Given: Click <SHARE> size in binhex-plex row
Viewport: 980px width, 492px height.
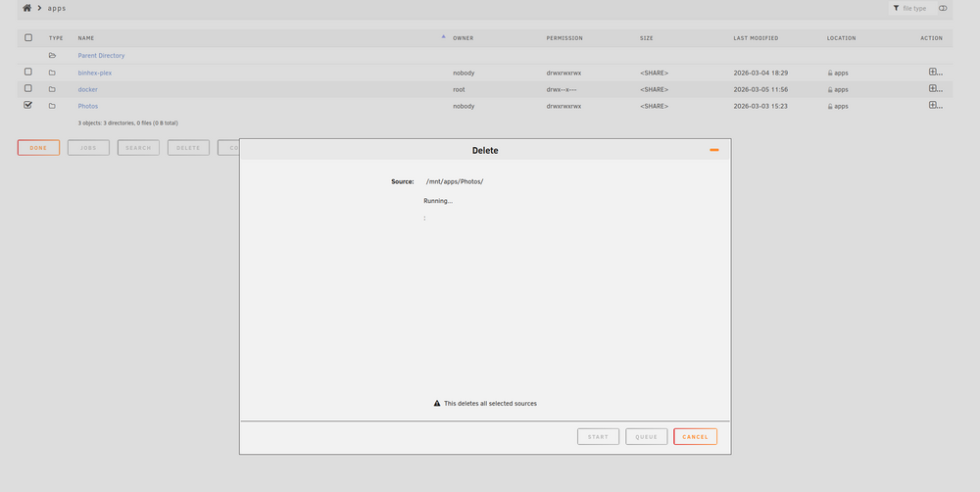Looking at the screenshot, I should [x=654, y=74].
